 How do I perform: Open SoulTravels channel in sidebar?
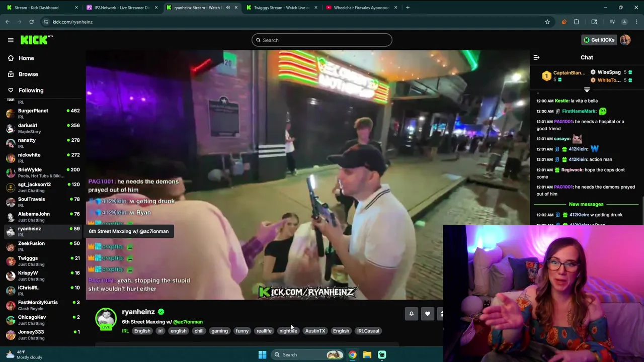[x=42, y=202]
